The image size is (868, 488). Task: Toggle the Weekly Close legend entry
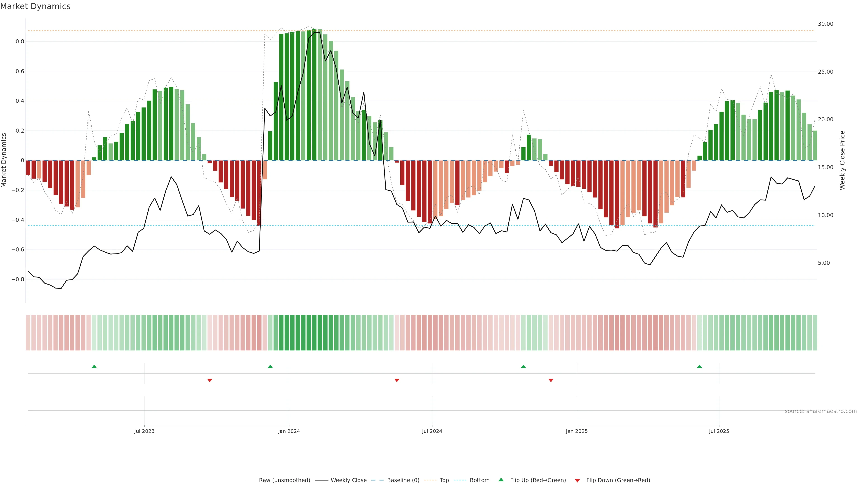[348, 480]
